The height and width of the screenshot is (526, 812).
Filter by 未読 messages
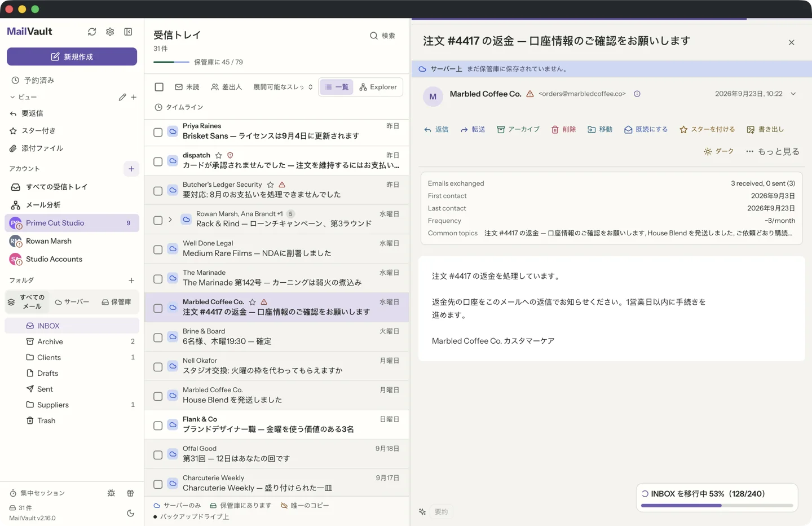click(187, 87)
